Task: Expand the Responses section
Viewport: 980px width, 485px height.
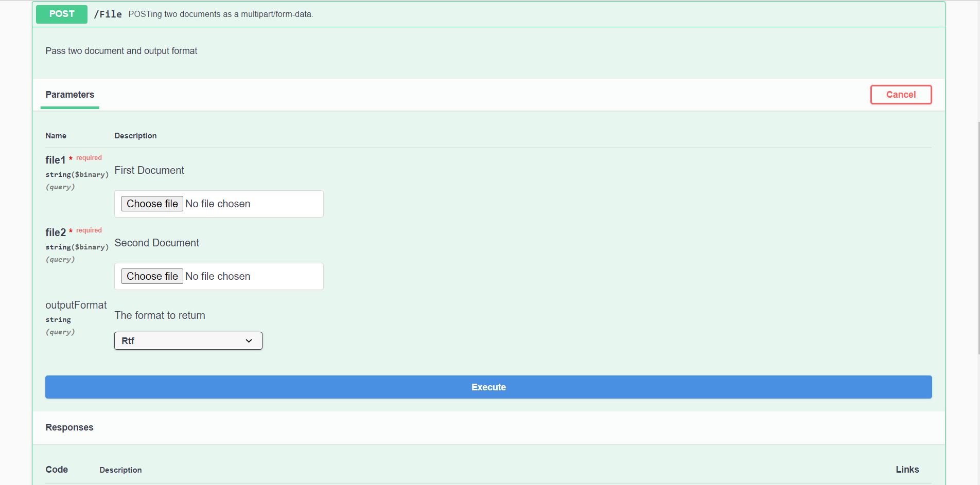Action: pyautogui.click(x=69, y=427)
